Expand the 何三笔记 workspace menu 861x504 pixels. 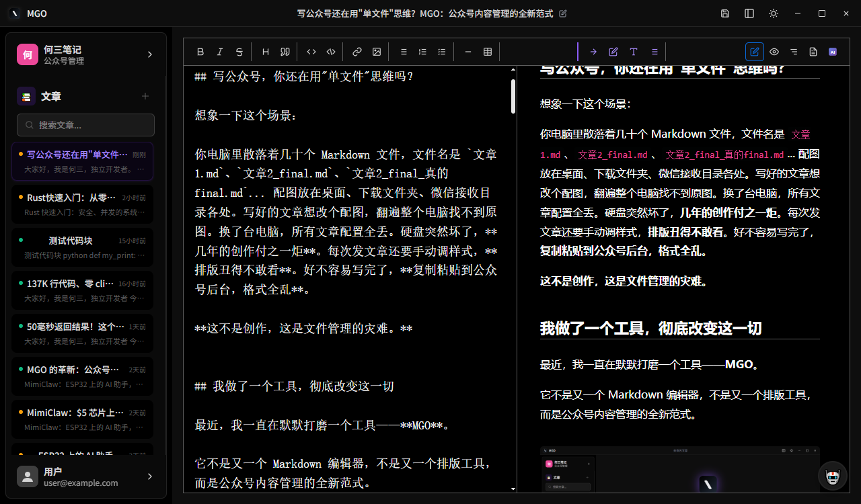(149, 54)
